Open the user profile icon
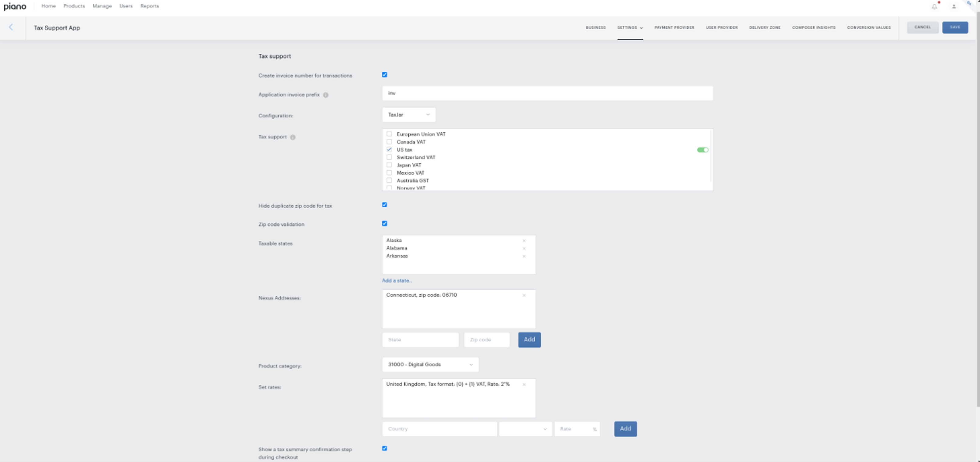The image size is (980, 462). coord(954,6)
